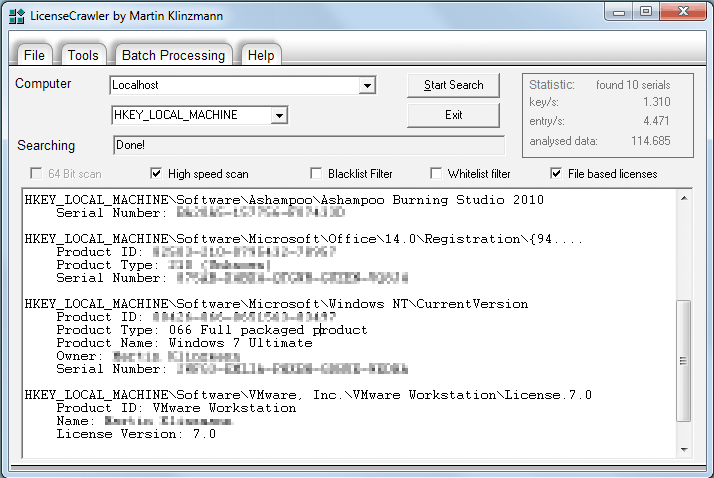Uncheck File based licenses checkbox
714x478 pixels.
click(556, 173)
